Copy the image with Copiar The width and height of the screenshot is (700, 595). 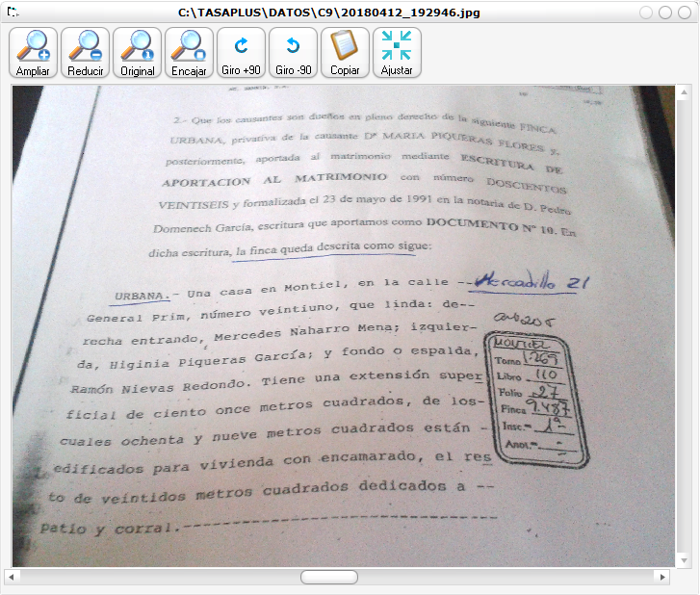[345, 52]
